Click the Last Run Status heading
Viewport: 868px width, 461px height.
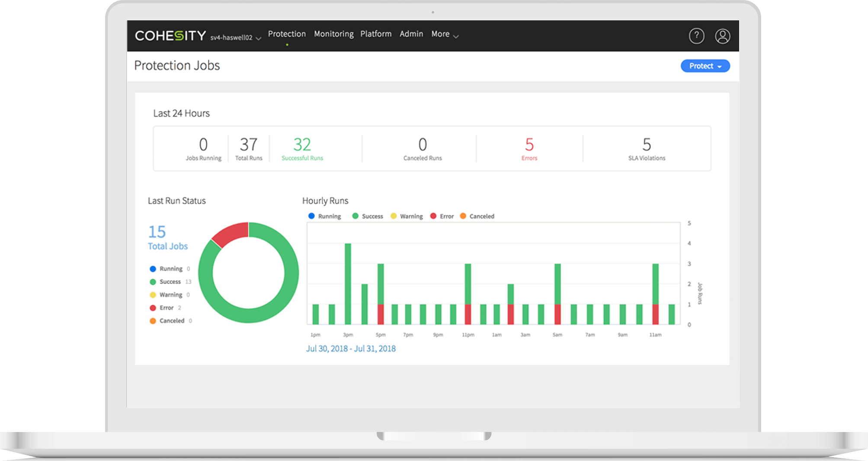point(177,201)
